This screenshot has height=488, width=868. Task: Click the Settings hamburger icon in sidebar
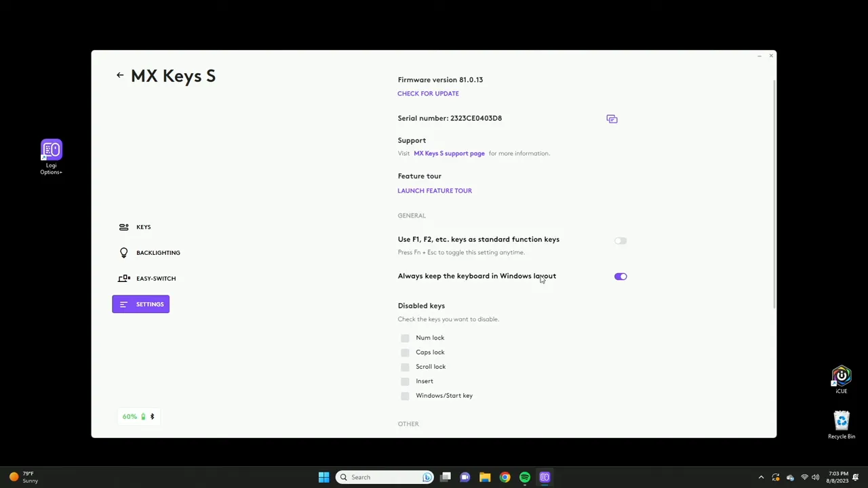(x=123, y=304)
